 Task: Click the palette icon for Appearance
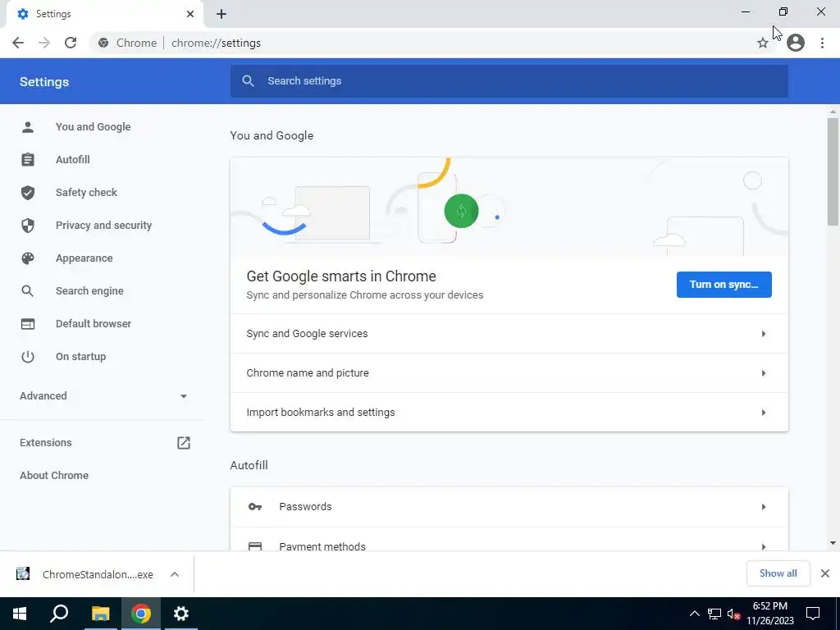[28, 258]
